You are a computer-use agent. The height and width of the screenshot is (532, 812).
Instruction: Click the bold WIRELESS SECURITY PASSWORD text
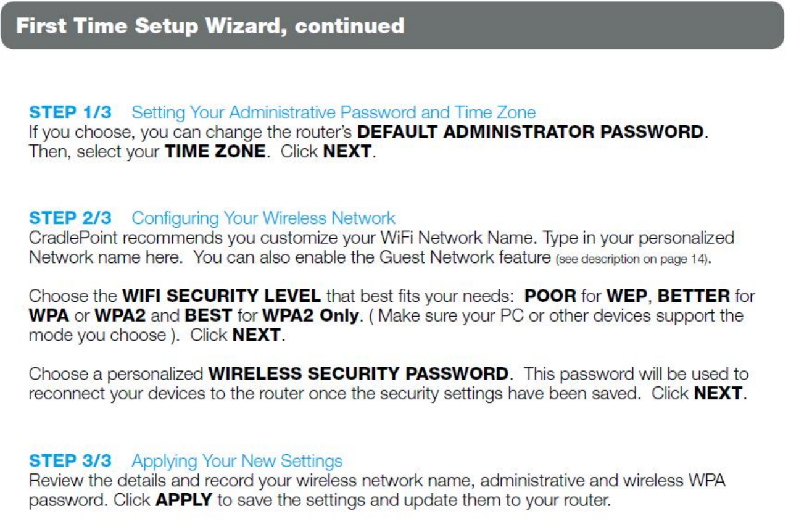(358, 373)
